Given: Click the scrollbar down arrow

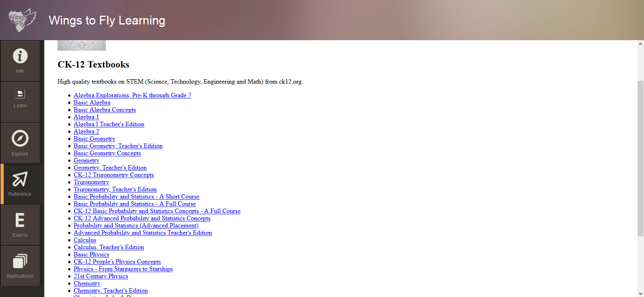Looking at the screenshot, I should (x=640, y=293).
